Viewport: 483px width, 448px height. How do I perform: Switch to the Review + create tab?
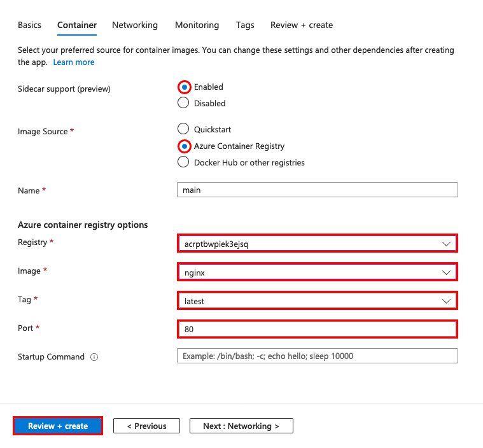pyautogui.click(x=302, y=25)
